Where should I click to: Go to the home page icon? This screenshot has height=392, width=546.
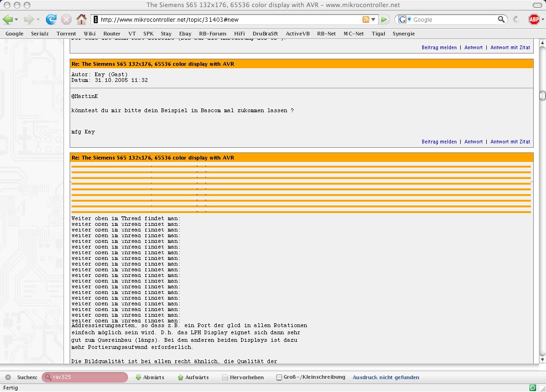82,19
